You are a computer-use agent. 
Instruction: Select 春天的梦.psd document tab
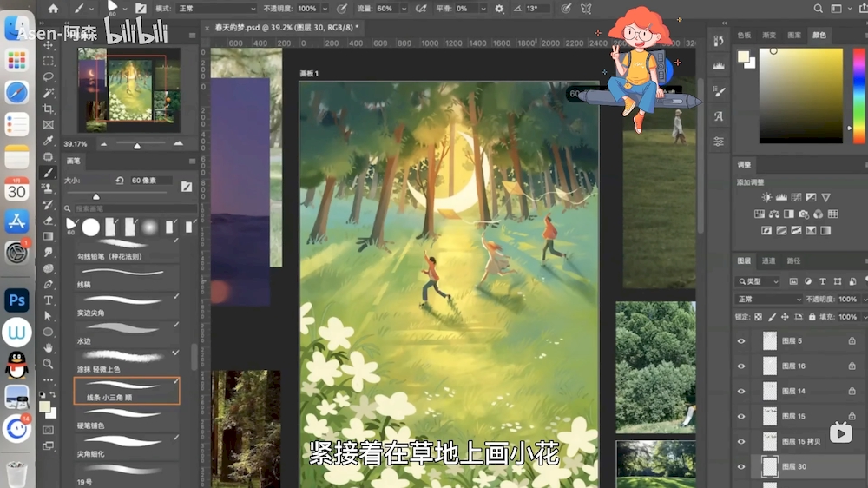tap(286, 27)
